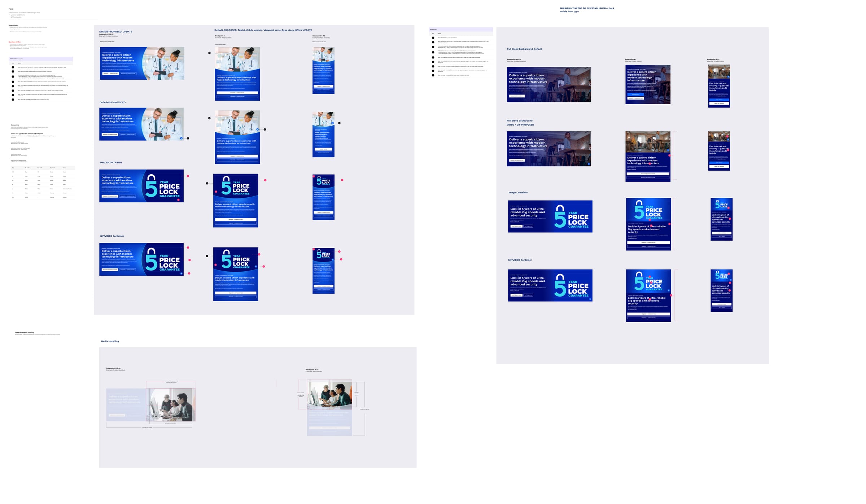Viewport: 866px width, 504px height.
Task: Select the uppercase "IMAGE CONTAINER" heading
Action: coord(111,162)
